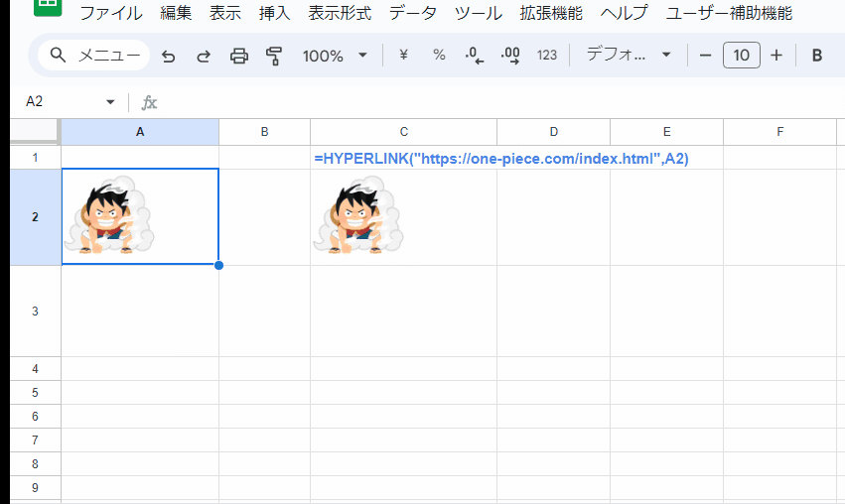845x504 pixels.
Task: Open the 編集 menu
Action: 176,13
